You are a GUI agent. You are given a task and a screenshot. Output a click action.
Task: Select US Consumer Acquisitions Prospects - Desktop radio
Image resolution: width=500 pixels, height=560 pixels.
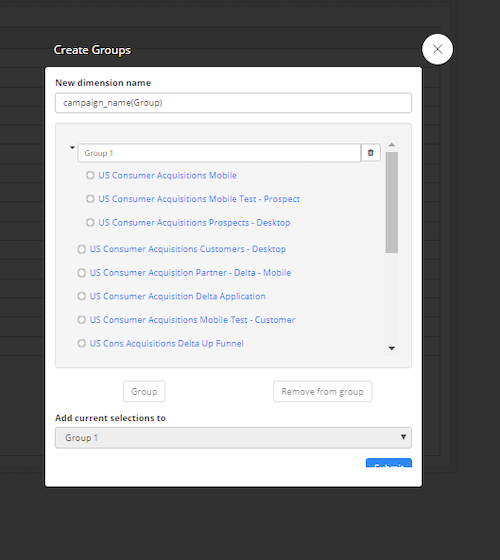point(90,222)
